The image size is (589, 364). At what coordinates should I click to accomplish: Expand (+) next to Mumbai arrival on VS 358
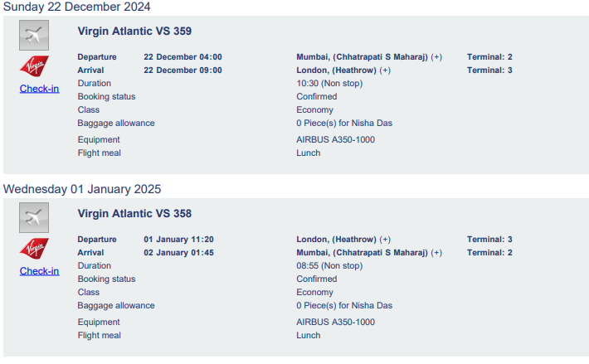point(436,253)
